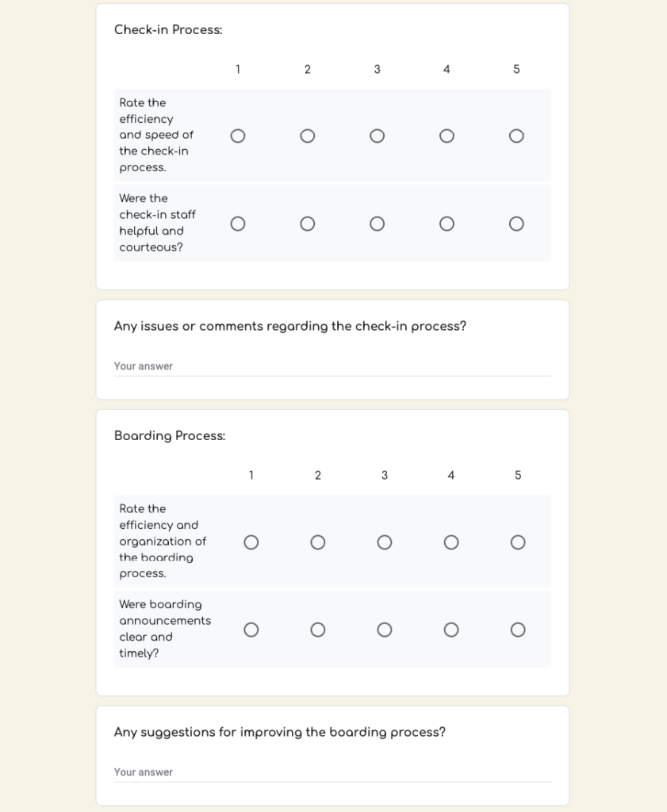Screen dimensions: 667x812
Task: Rate boarding efficiency and organization as 3
Action: [x=385, y=542]
